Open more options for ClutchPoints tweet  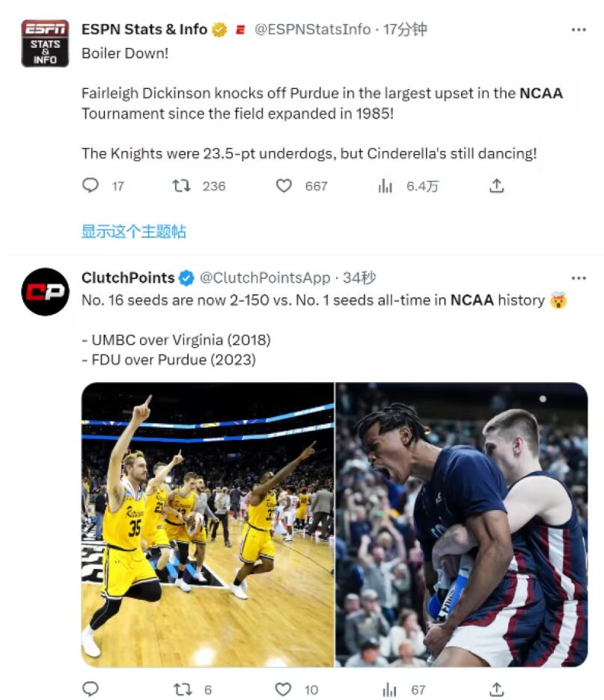(579, 278)
